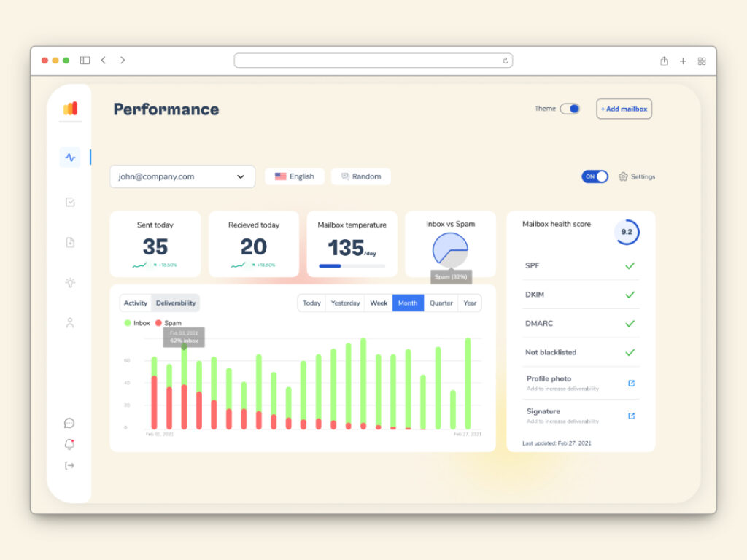Click the logout icon in sidebar
This screenshot has height=560, width=747.
69,465
